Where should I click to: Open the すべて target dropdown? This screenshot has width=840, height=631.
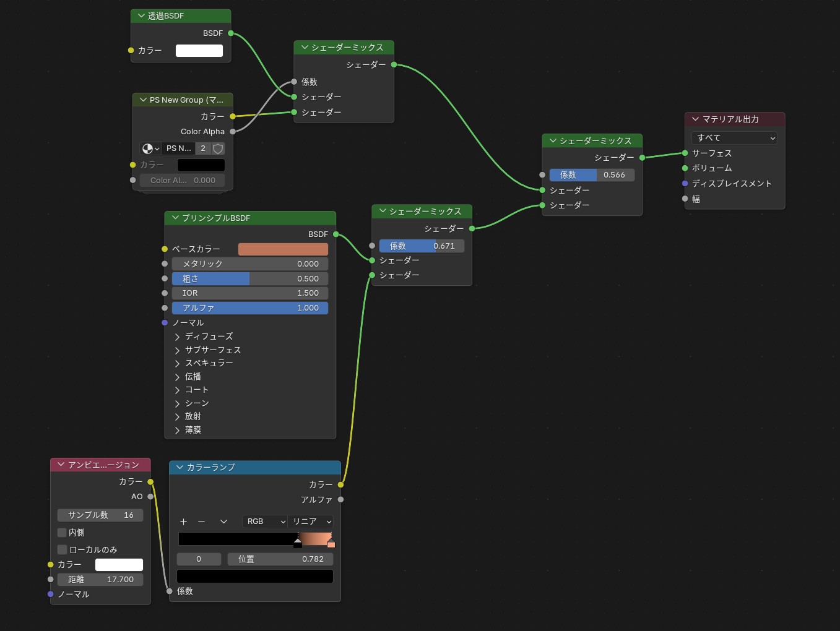(x=734, y=138)
